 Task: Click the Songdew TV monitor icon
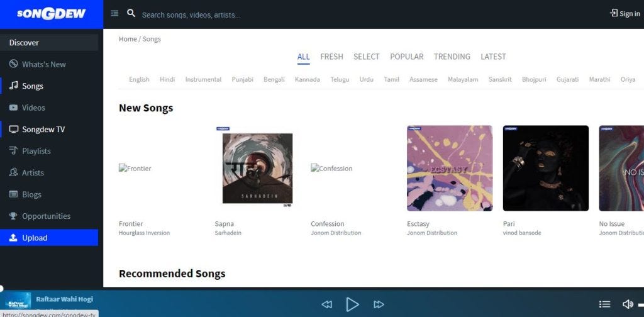14,129
